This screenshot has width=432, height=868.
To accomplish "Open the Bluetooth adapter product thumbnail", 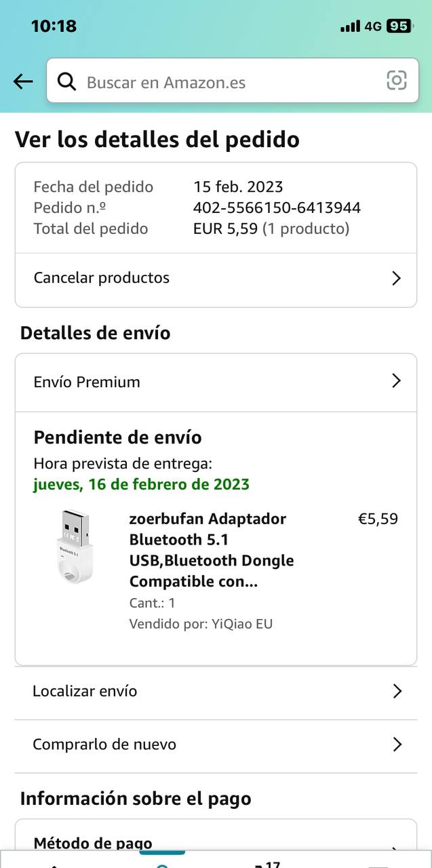I will [x=74, y=547].
